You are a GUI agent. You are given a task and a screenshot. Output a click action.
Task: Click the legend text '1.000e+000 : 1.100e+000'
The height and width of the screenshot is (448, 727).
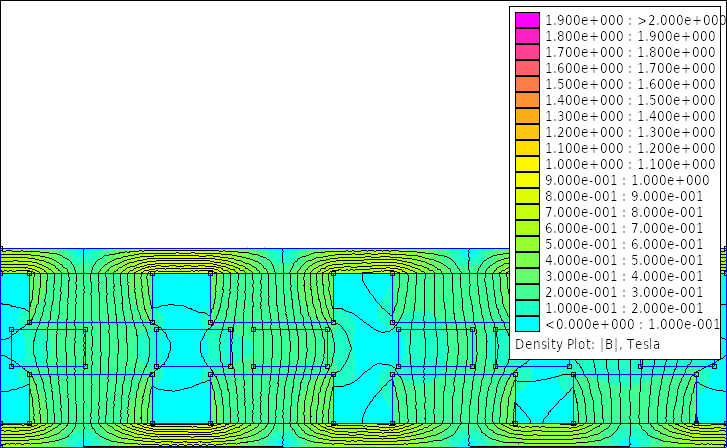pyautogui.click(x=630, y=164)
